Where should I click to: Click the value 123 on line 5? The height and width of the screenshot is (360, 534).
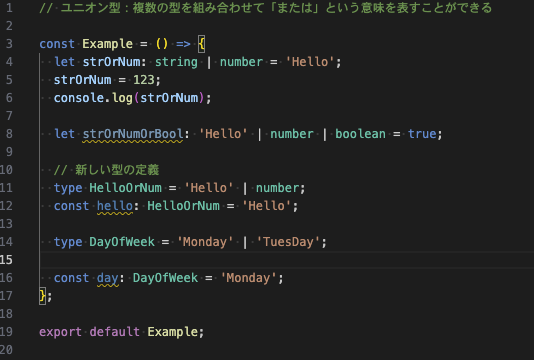tap(143, 80)
